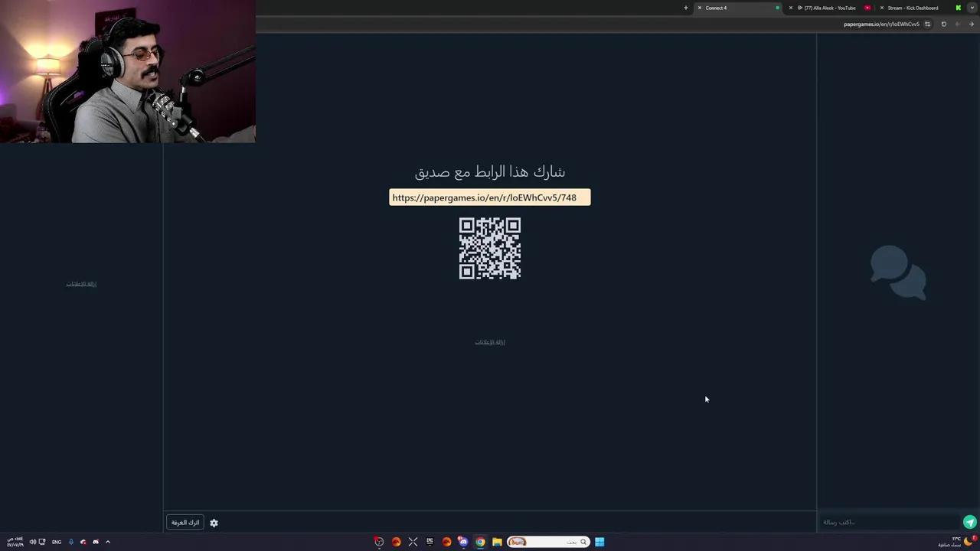980x551 pixels.
Task: Open the volume tray icon
Action: click(33, 542)
